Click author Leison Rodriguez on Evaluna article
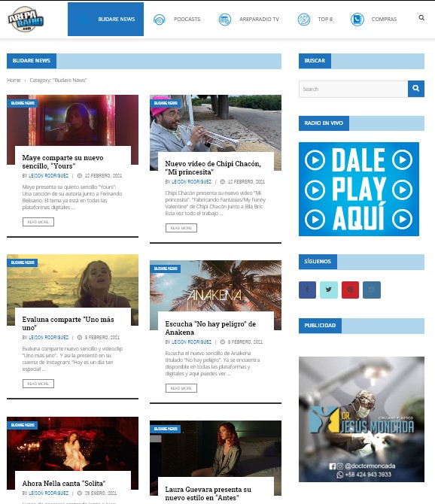Screen dimensions: 435x504 49,338
